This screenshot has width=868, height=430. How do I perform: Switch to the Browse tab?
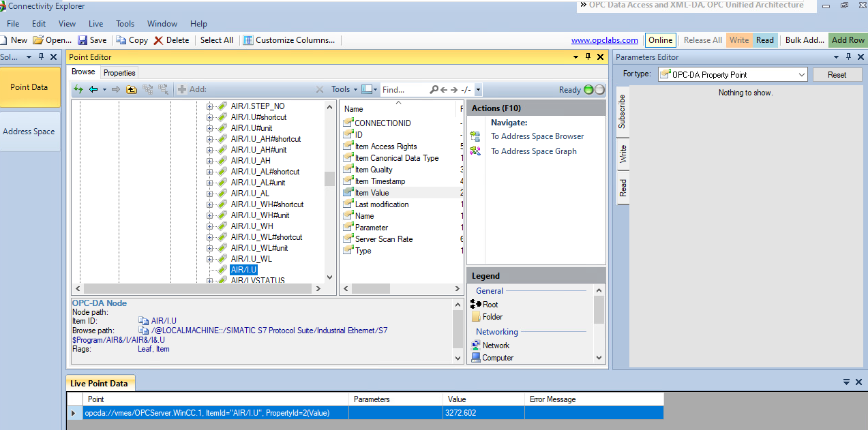click(x=83, y=72)
